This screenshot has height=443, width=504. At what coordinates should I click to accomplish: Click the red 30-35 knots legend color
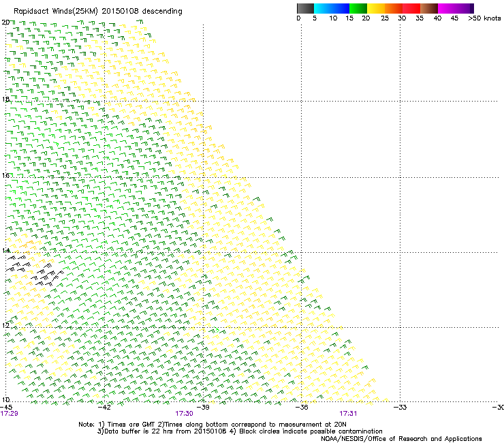[411, 8]
